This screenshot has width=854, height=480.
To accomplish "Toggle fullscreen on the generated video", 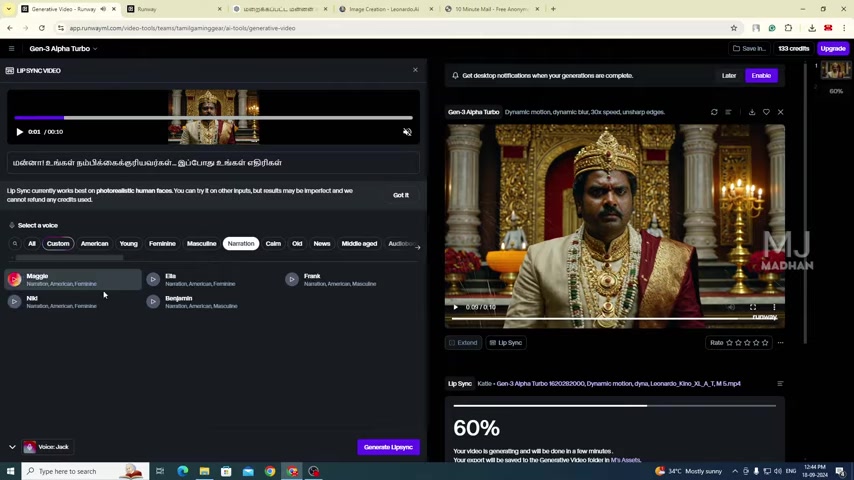I will click(x=753, y=307).
